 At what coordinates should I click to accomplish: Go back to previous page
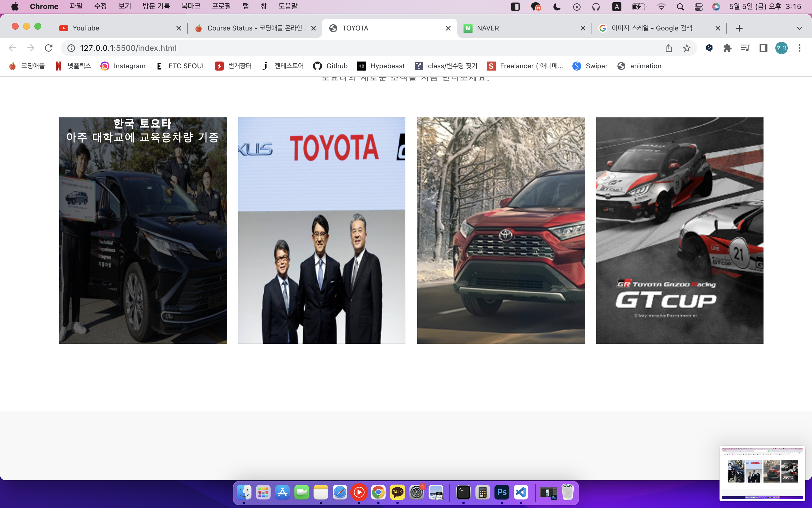12,48
